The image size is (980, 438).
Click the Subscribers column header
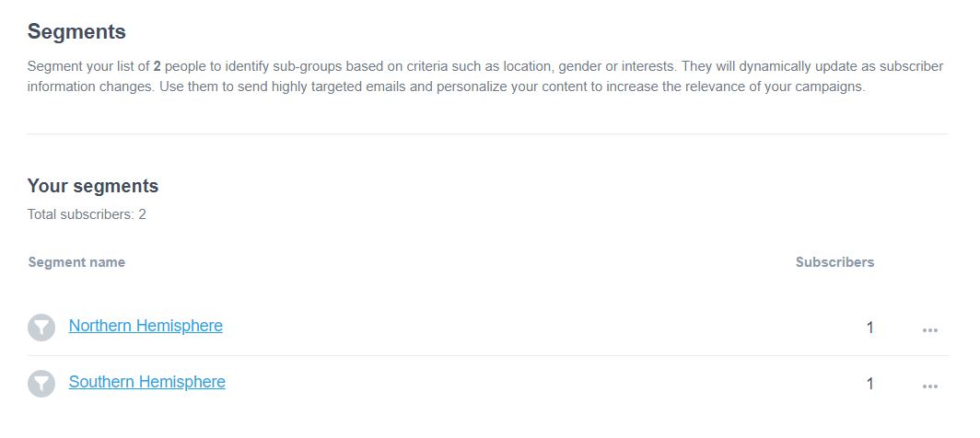(834, 262)
